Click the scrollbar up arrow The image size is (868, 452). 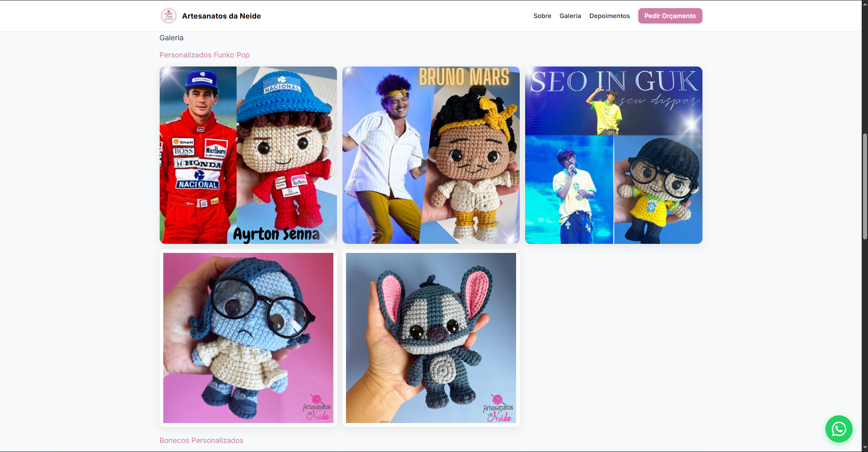tap(864, 4)
